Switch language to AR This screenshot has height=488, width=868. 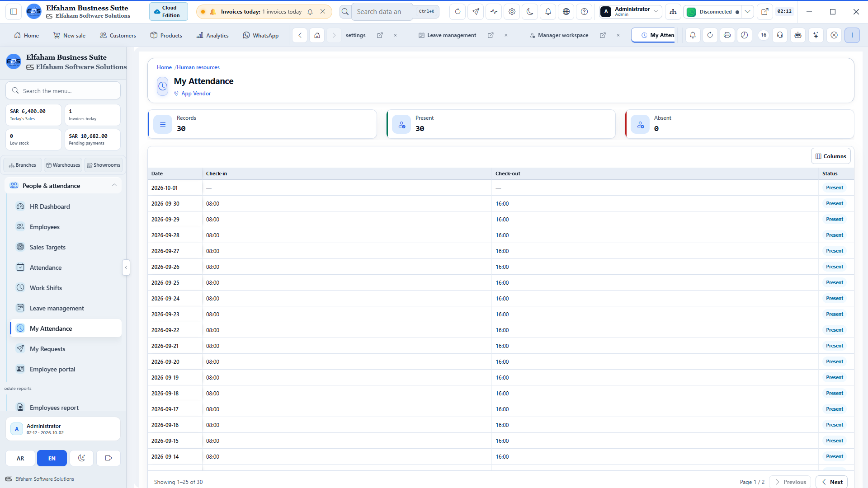20,458
